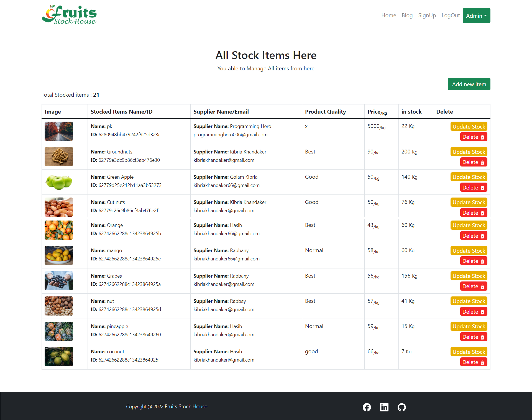Expand the Admin dropdown menu
The height and width of the screenshot is (420, 532).
click(476, 16)
